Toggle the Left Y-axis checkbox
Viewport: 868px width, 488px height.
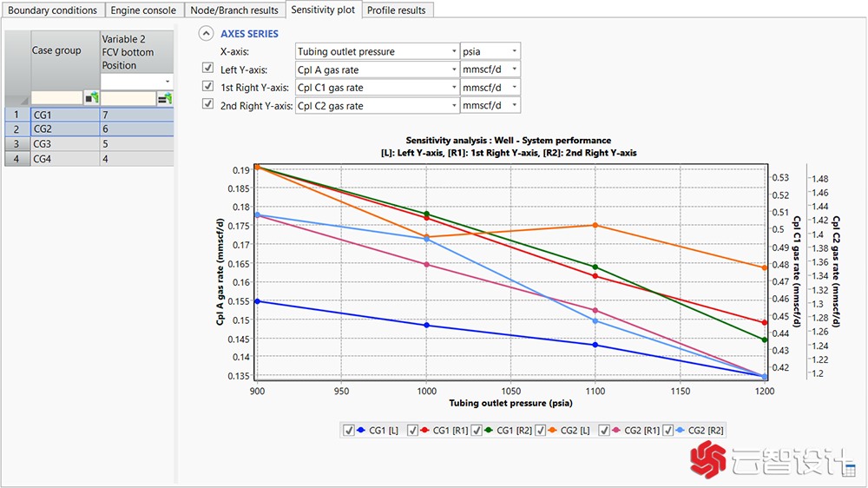pos(207,68)
